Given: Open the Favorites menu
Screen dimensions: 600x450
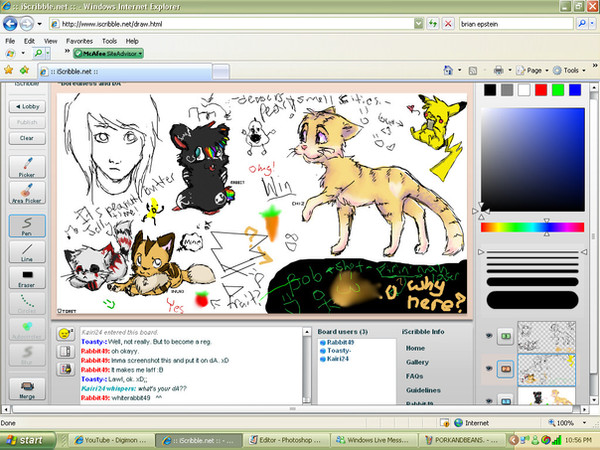Looking at the screenshot, I should 79,41.
